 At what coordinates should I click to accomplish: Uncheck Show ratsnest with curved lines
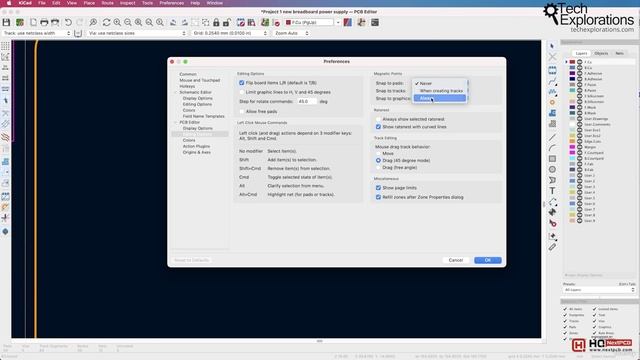pos(378,127)
